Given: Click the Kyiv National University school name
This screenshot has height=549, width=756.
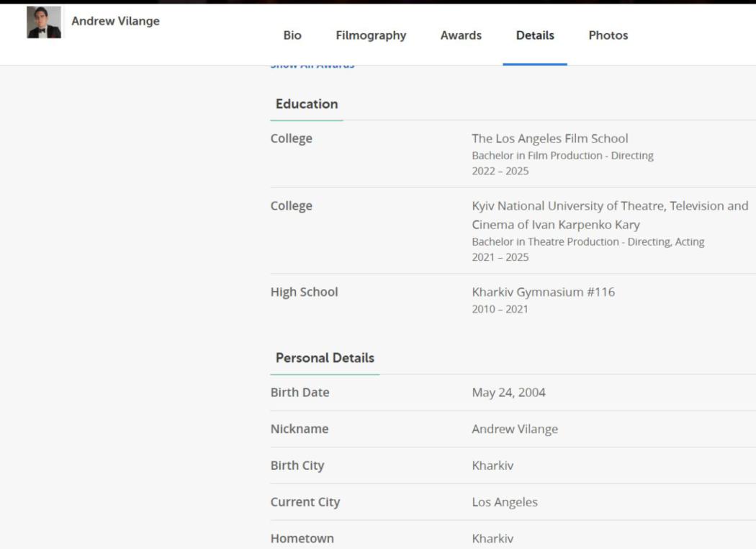Looking at the screenshot, I should click(x=610, y=215).
